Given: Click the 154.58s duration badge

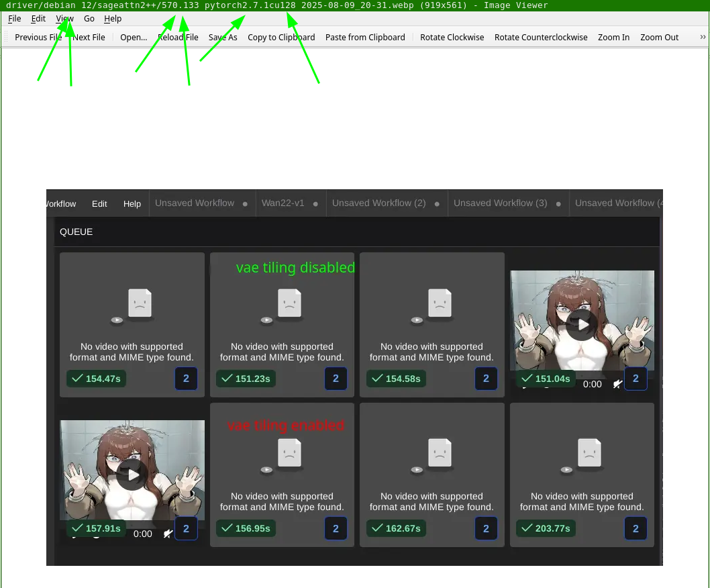Looking at the screenshot, I should pyautogui.click(x=396, y=379).
